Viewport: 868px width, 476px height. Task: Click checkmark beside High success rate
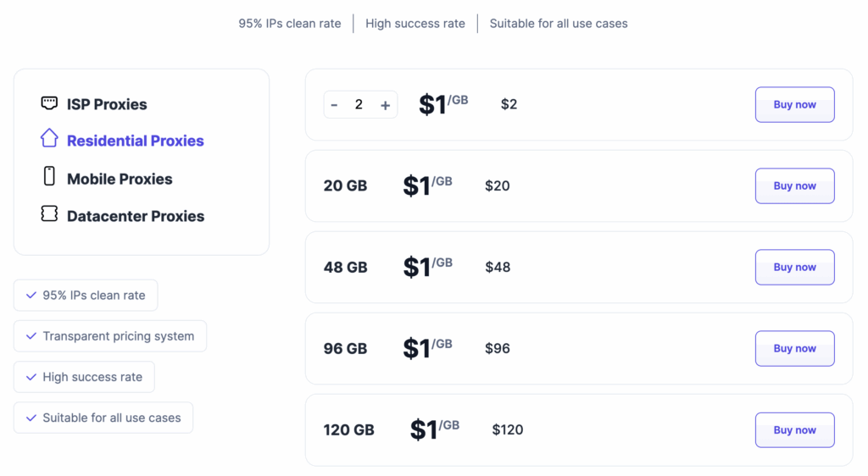(x=31, y=377)
